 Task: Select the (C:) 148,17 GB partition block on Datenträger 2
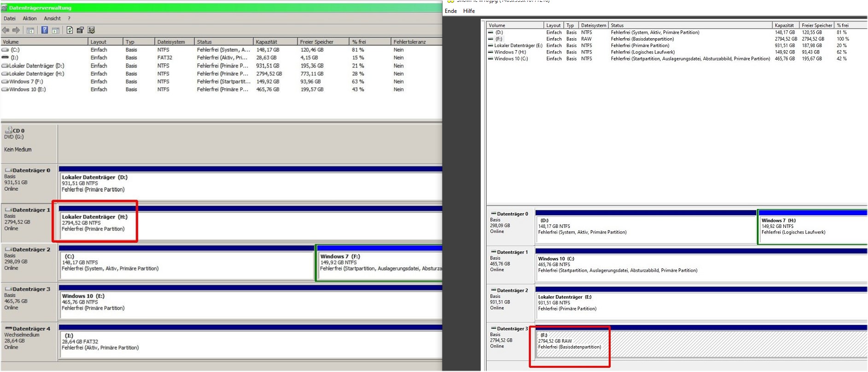pos(186,265)
